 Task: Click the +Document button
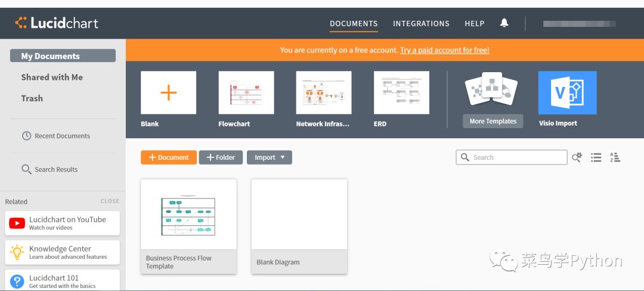[x=169, y=157]
